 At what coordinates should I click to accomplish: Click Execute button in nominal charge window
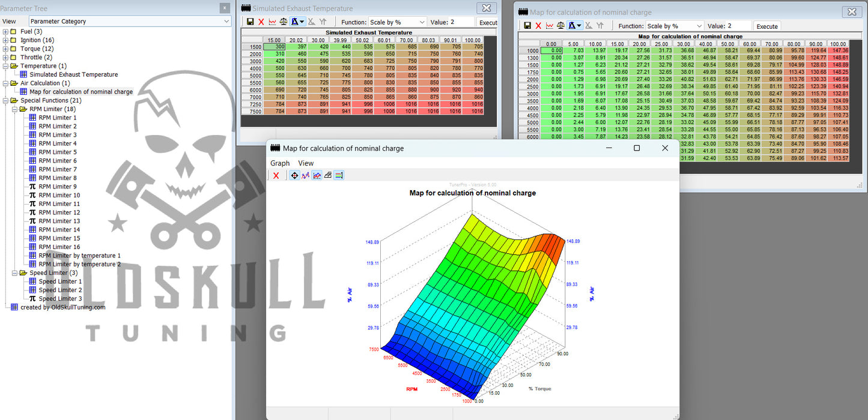pyautogui.click(x=767, y=26)
